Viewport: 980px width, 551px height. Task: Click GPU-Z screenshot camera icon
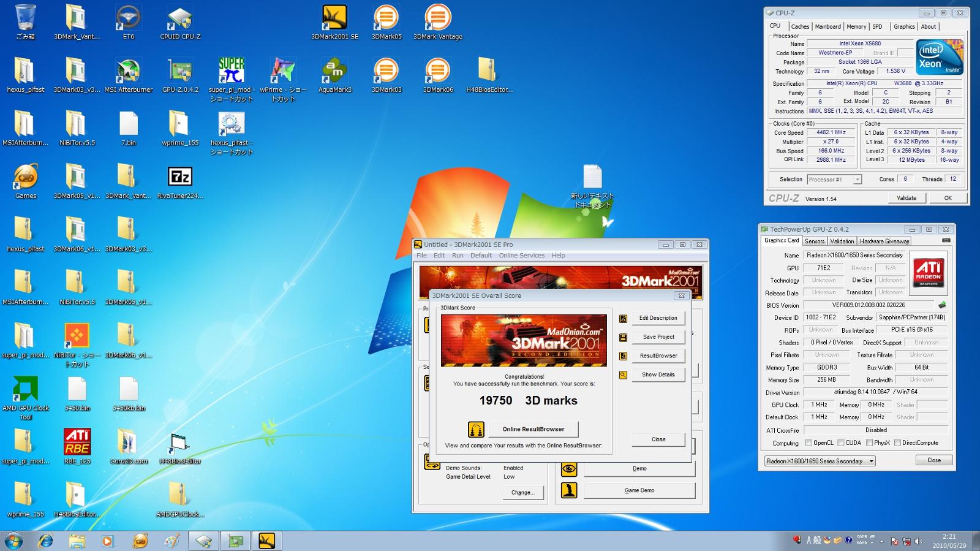[946, 240]
